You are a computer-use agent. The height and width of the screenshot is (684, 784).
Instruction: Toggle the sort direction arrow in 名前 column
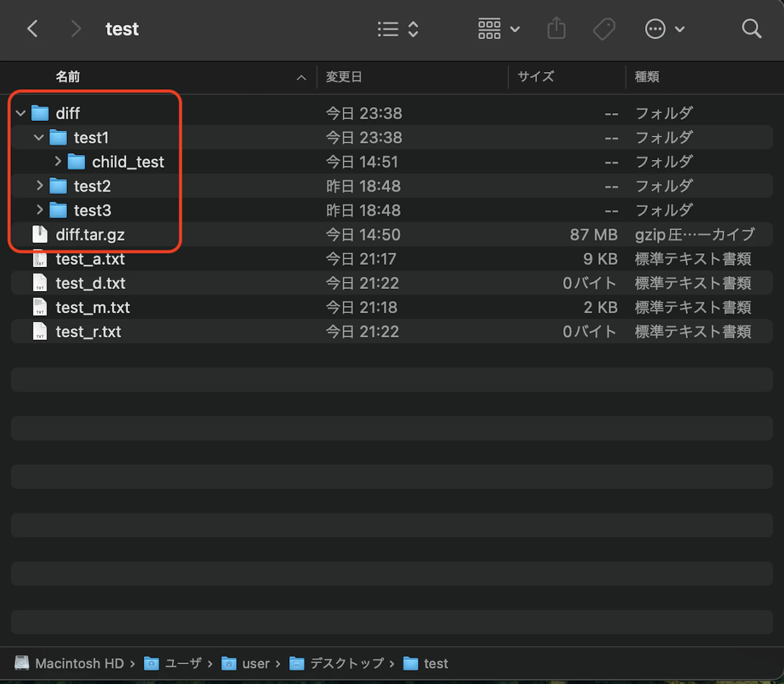pos(301,77)
